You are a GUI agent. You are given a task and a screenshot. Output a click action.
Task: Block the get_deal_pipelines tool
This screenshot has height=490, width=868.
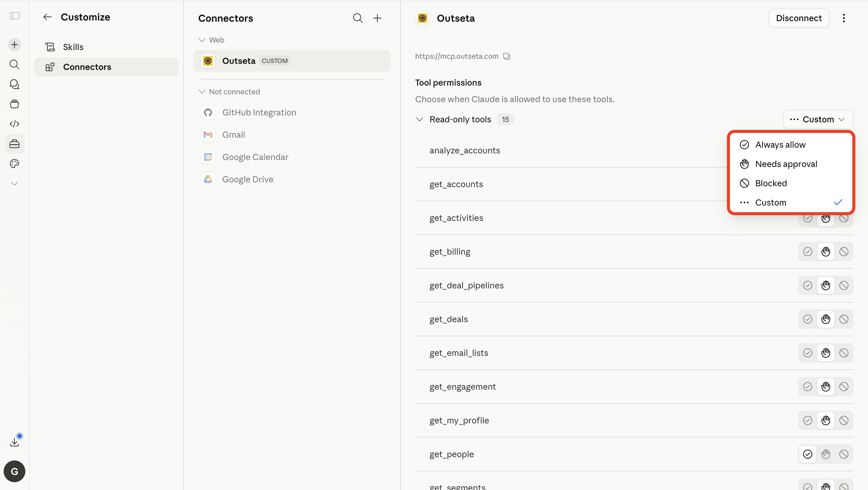click(x=844, y=285)
